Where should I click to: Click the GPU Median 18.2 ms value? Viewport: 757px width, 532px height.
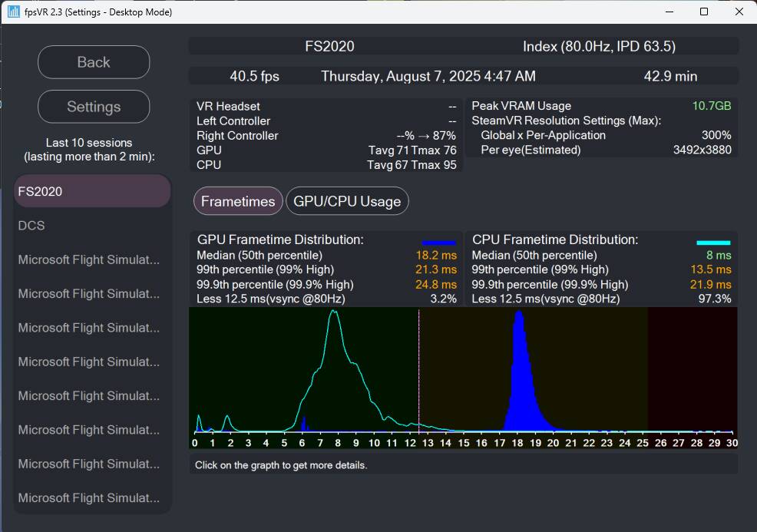coord(436,255)
